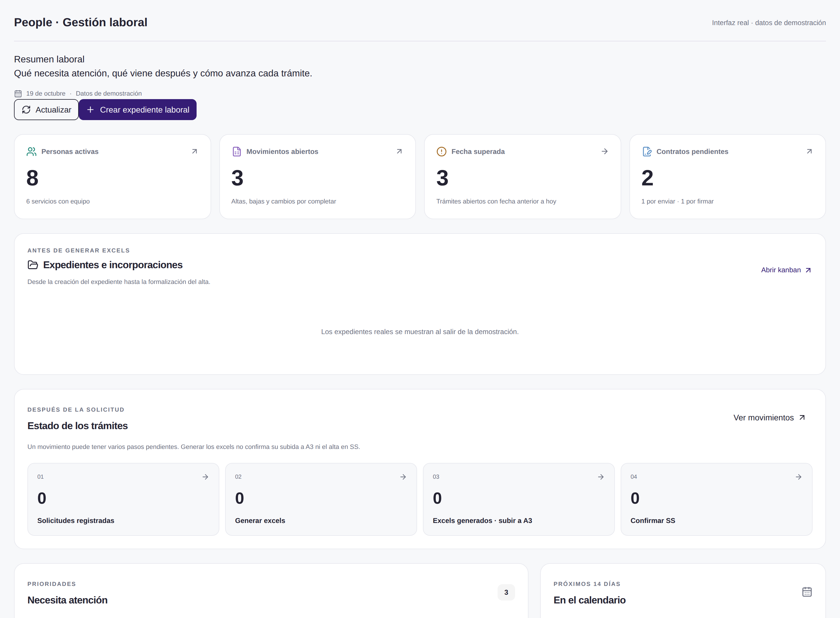
Task: Click the Personas activas people icon
Action: tap(32, 152)
